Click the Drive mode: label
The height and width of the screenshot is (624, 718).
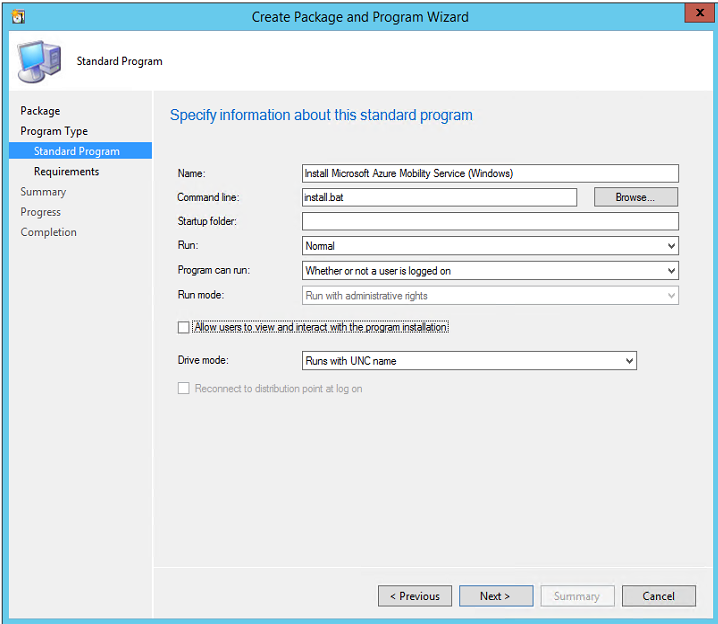tap(203, 360)
